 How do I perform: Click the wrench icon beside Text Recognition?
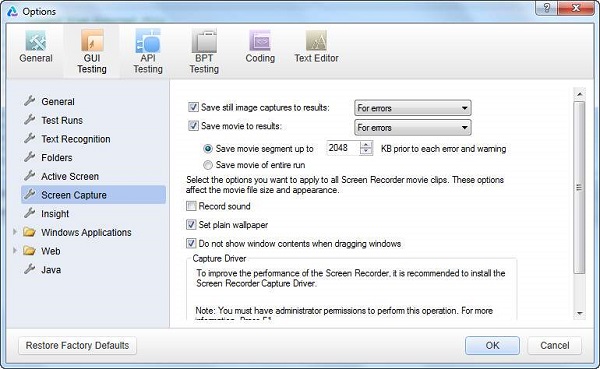[29, 139]
